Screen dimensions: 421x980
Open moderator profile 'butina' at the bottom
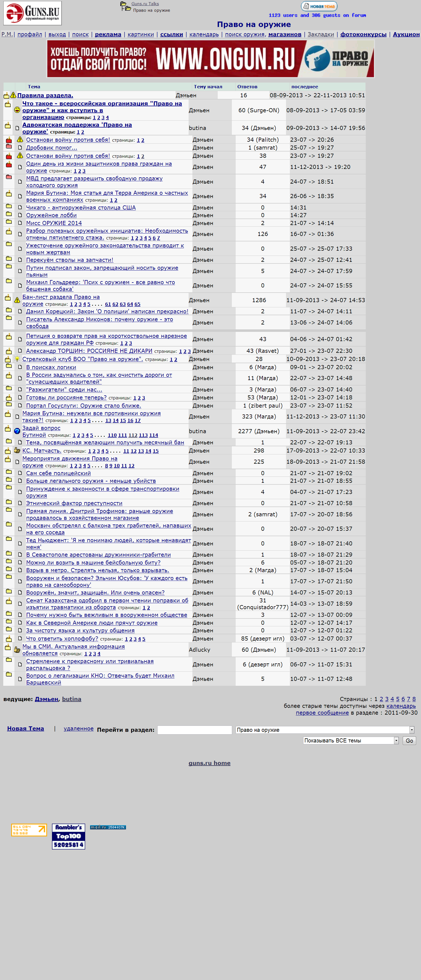point(71,699)
